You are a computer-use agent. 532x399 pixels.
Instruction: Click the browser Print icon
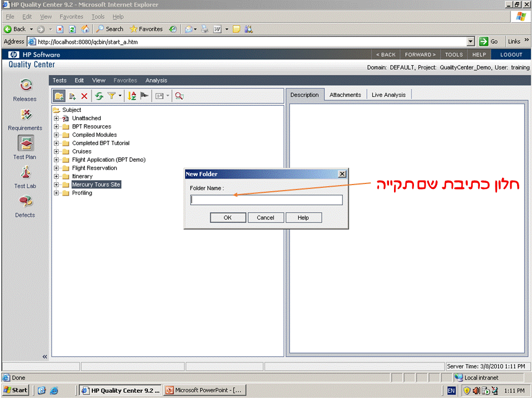(x=204, y=29)
